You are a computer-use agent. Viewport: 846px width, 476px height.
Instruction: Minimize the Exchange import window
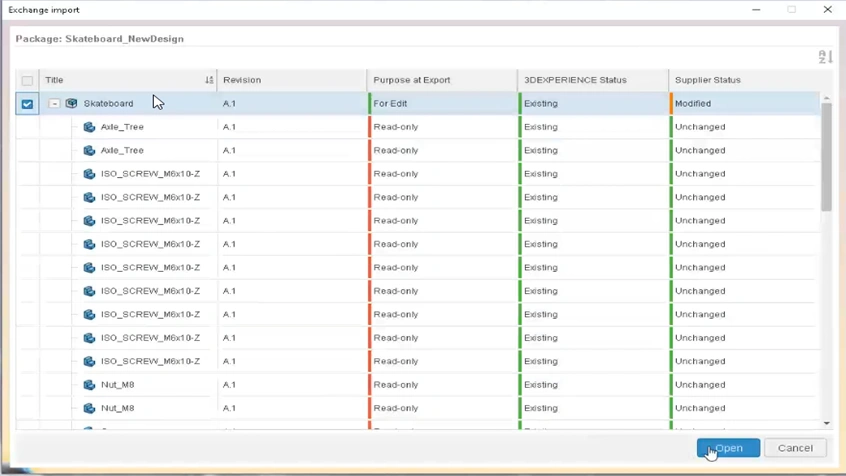tap(756, 10)
